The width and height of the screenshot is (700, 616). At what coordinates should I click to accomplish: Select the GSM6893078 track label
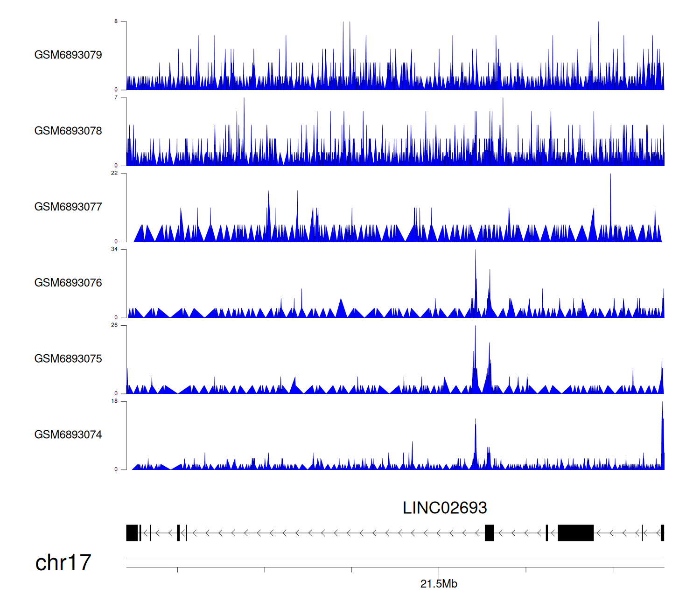(68, 131)
